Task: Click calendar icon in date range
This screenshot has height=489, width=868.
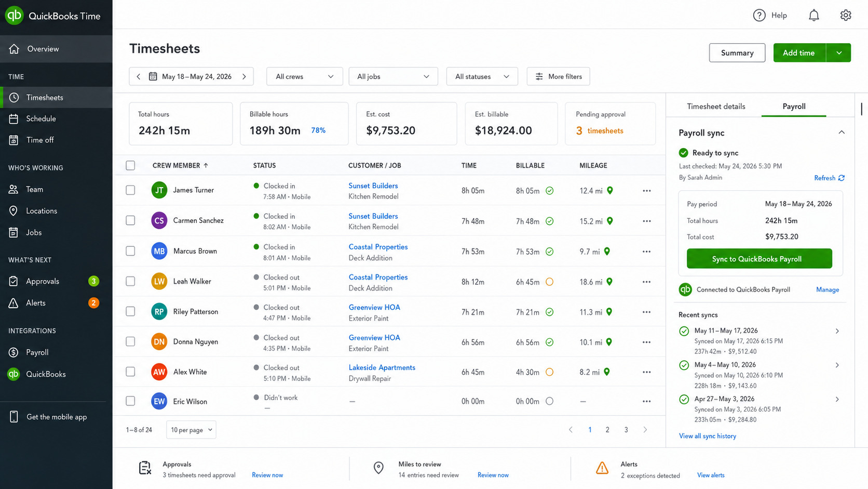Action: click(153, 76)
